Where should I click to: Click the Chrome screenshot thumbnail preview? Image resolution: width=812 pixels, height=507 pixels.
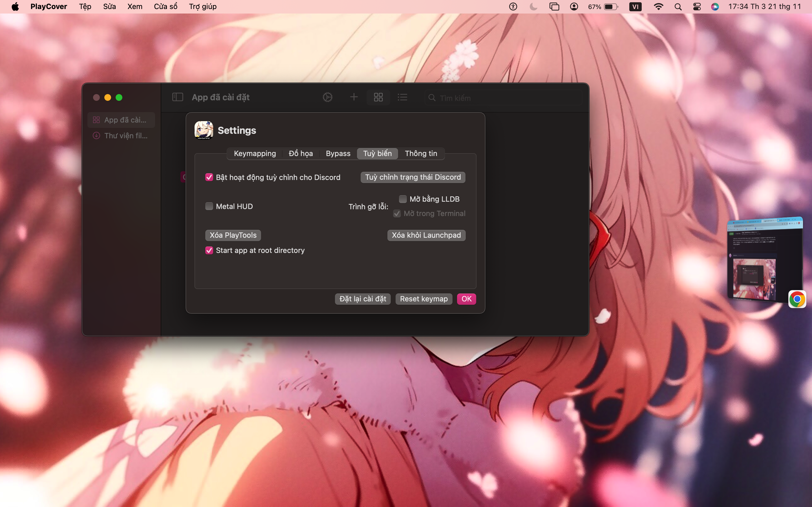click(764, 260)
